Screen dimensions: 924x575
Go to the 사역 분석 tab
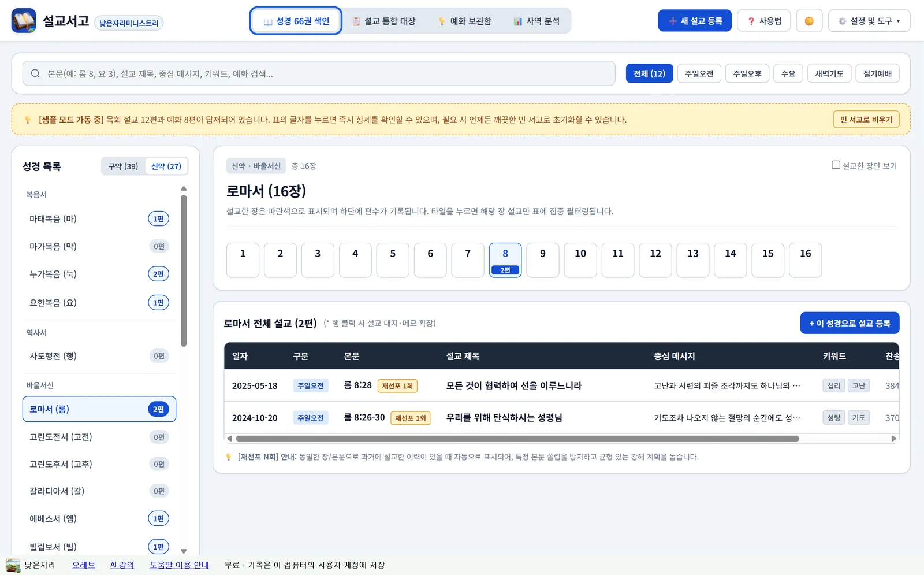[x=536, y=21]
